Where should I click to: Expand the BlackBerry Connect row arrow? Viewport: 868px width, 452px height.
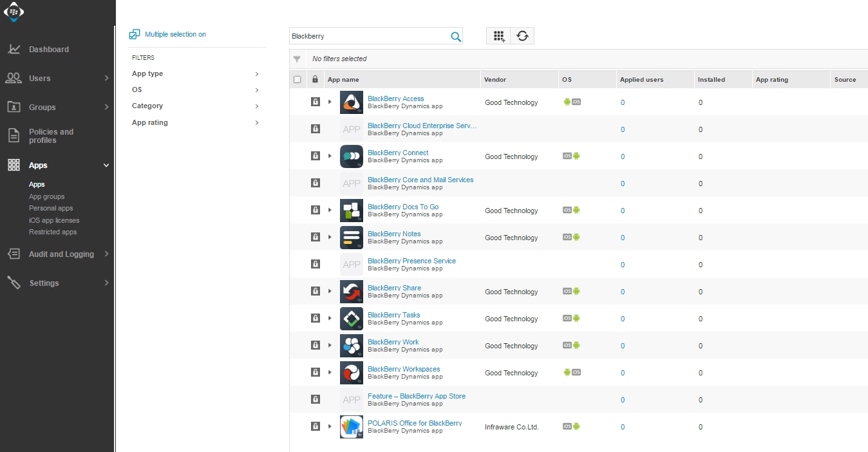[x=330, y=156]
